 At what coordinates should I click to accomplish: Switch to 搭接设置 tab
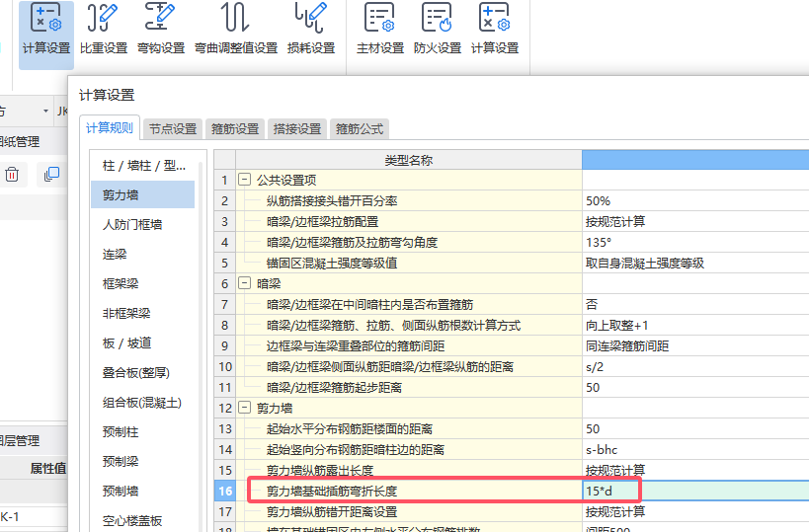(297, 129)
